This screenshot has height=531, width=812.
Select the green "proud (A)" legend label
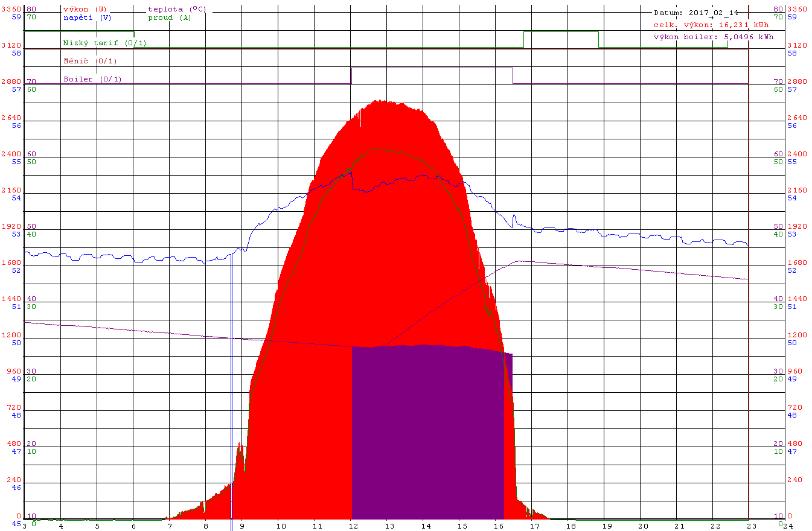169,18
